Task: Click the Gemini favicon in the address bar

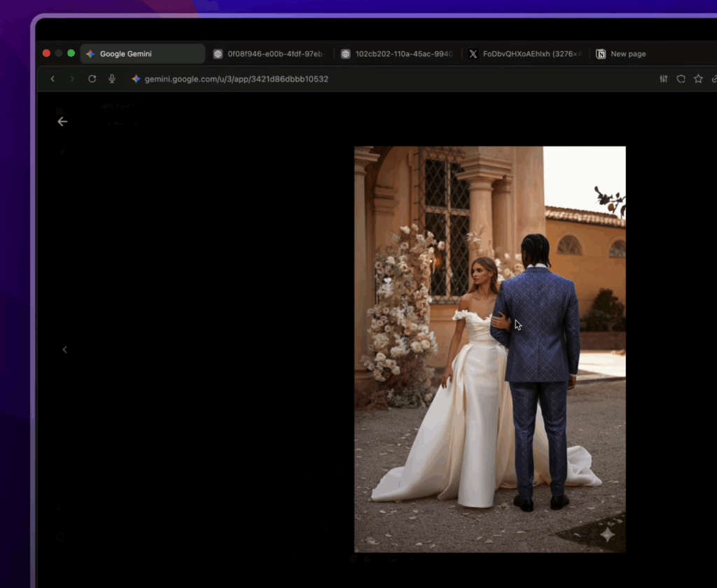Action: [x=136, y=79]
